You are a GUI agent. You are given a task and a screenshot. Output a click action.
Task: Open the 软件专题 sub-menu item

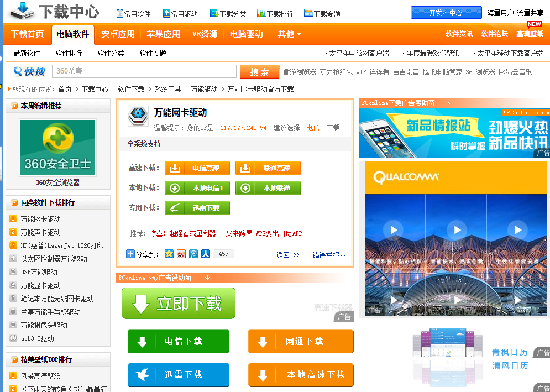click(x=153, y=53)
